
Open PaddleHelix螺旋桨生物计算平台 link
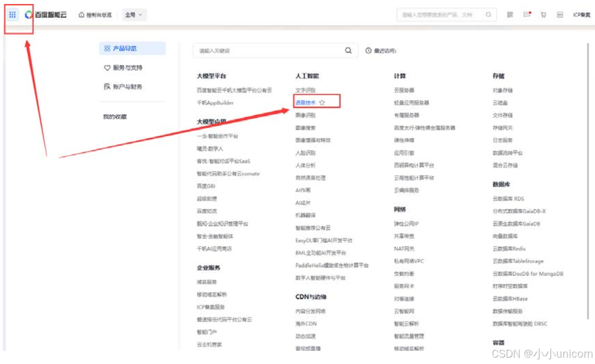pos(332,265)
